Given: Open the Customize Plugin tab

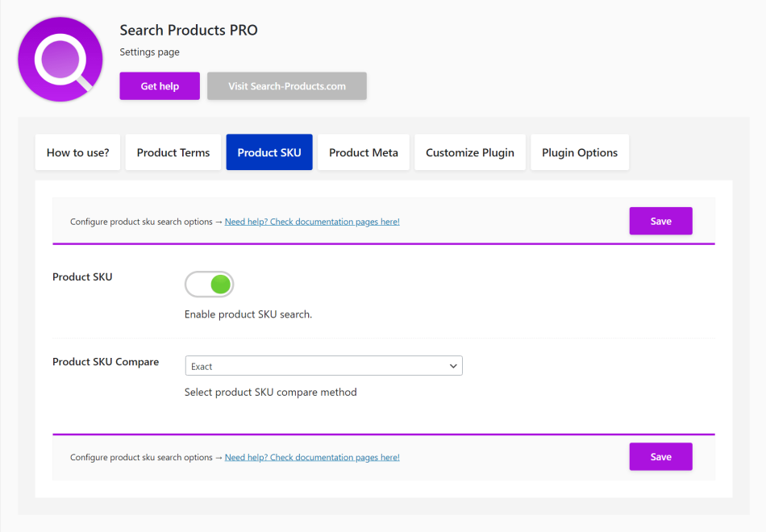Looking at the screenshot, I should coord(470,152).
